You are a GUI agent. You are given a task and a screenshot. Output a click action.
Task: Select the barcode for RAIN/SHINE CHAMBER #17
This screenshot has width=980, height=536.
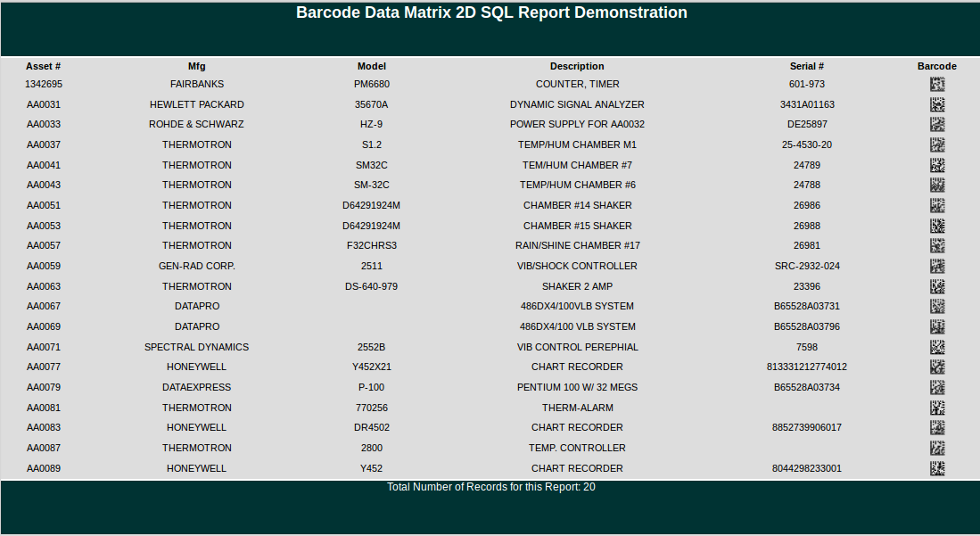937,245
